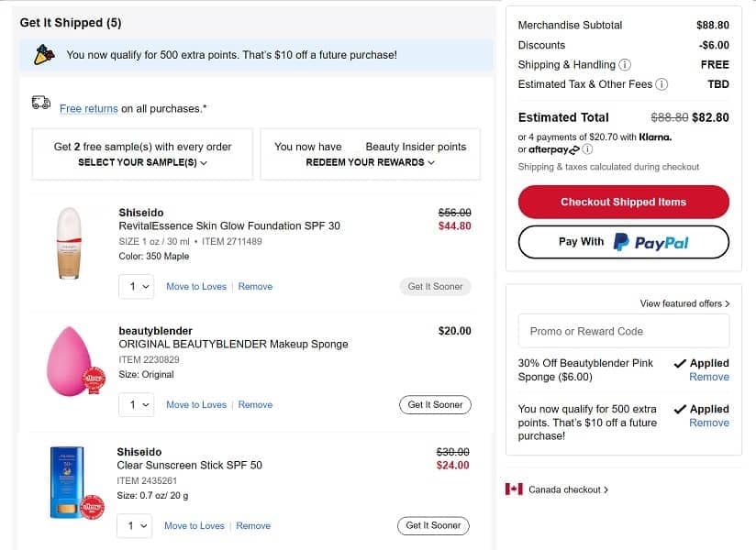Pay with PayPal button

(624, 242)
